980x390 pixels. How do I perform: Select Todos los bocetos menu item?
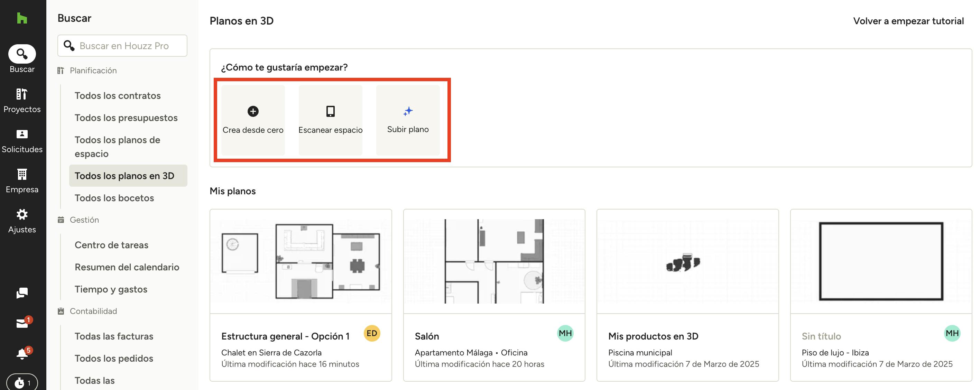[114, 198]
